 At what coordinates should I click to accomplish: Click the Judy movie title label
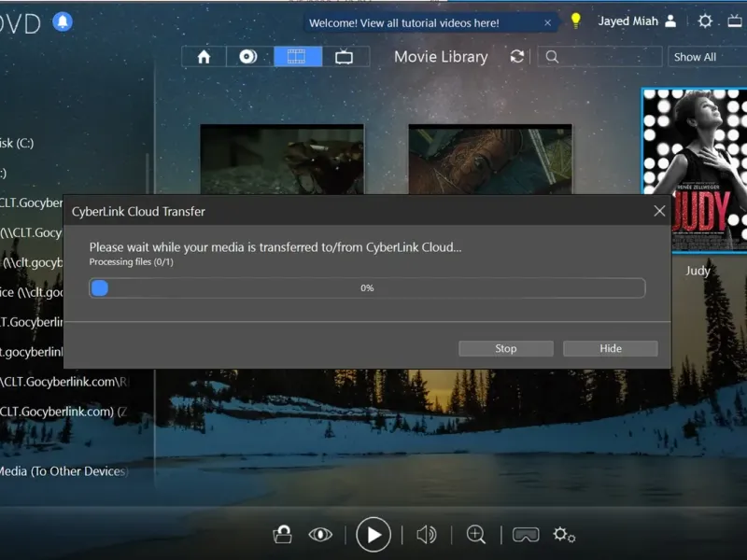pos(698,271)
